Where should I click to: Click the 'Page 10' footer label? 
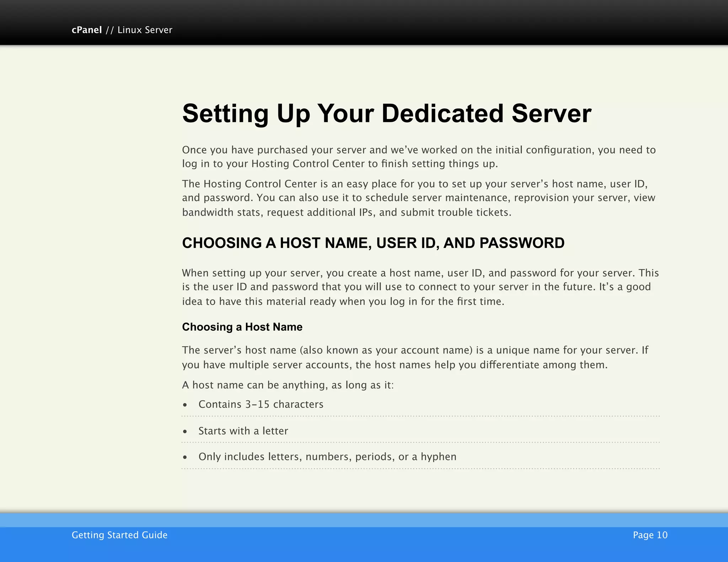point(650,535)
